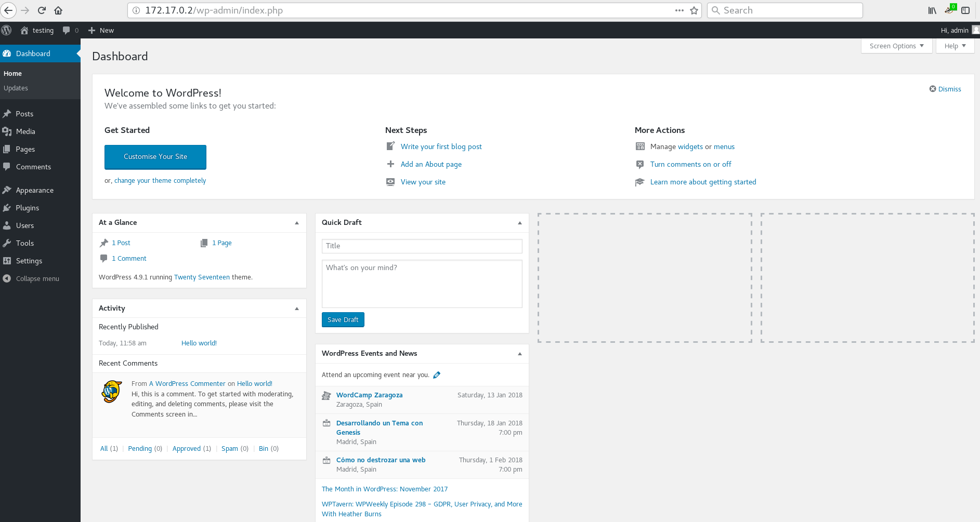Open the Help dropdown tab
The height and width of the screenshot is (522, 980).
coord(955,46)
